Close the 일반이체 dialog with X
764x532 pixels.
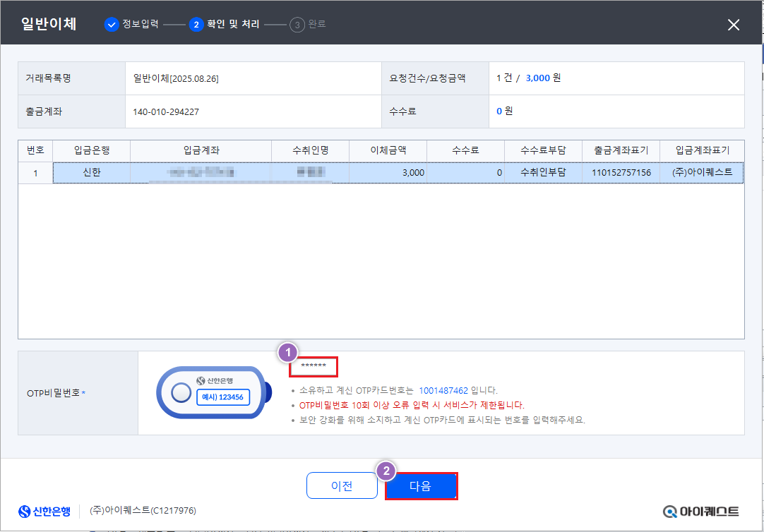point(734,25)
